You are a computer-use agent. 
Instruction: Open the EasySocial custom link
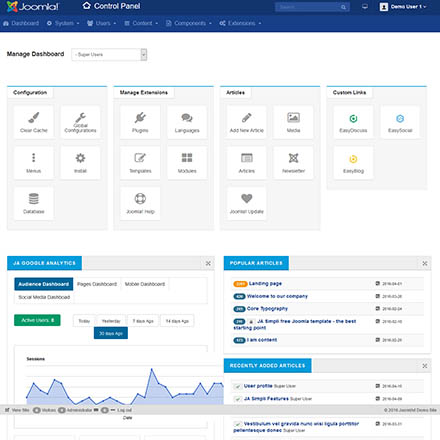[400, 122]
